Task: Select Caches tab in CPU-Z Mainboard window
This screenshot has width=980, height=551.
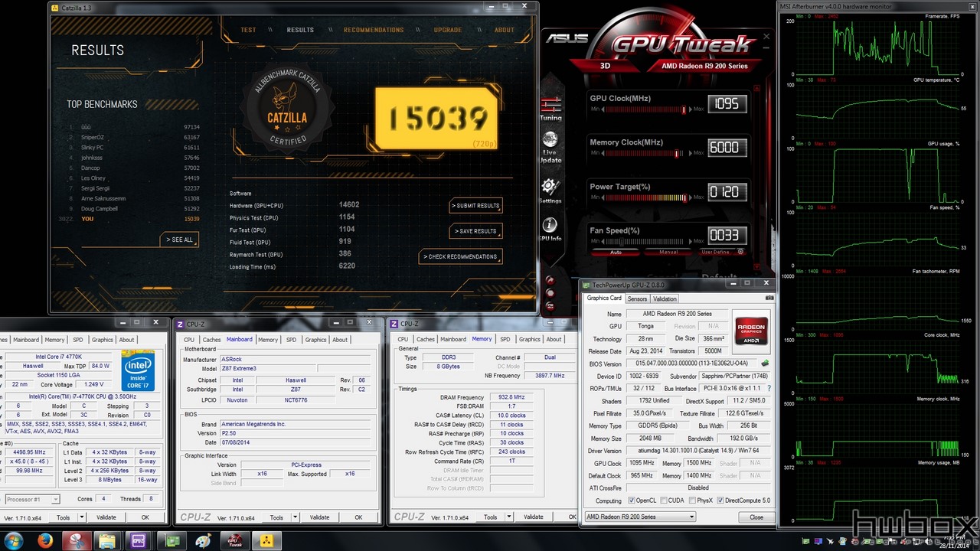Action: pyautogui.click(x=212, y=339)
